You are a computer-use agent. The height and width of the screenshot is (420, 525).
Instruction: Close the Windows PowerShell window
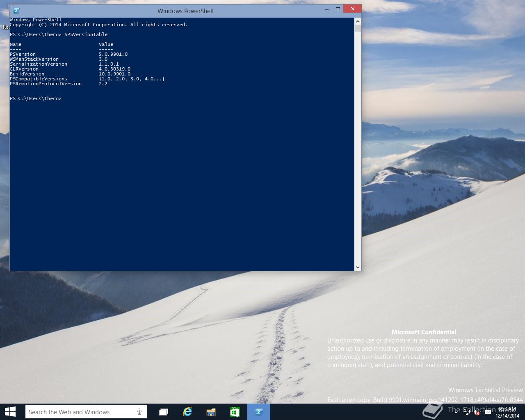pos(352,9)
